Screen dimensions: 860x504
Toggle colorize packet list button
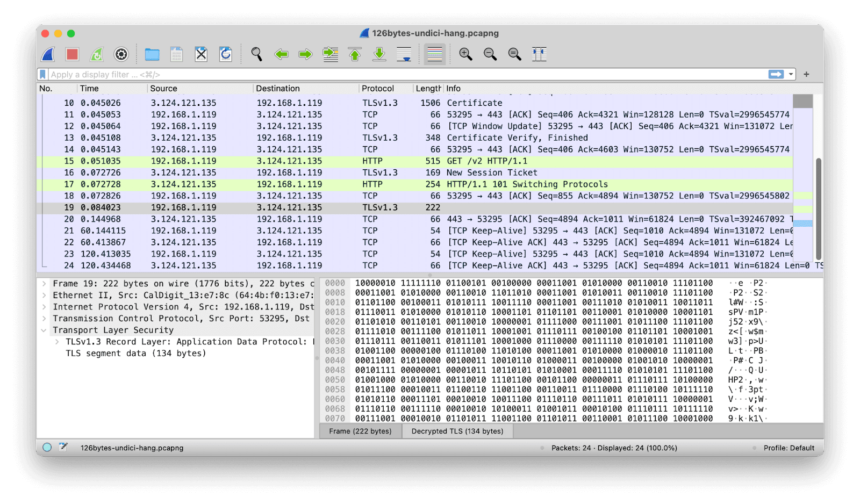[x=434, y=54]
